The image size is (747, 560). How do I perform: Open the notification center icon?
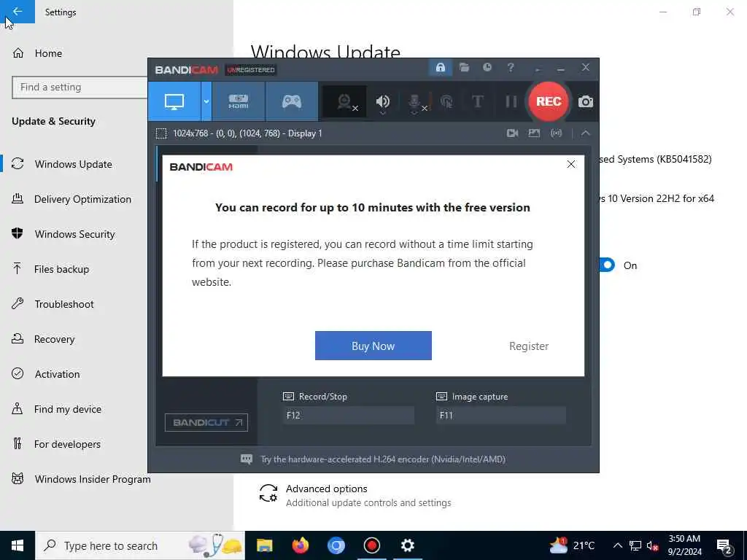(x=724, y=545)
